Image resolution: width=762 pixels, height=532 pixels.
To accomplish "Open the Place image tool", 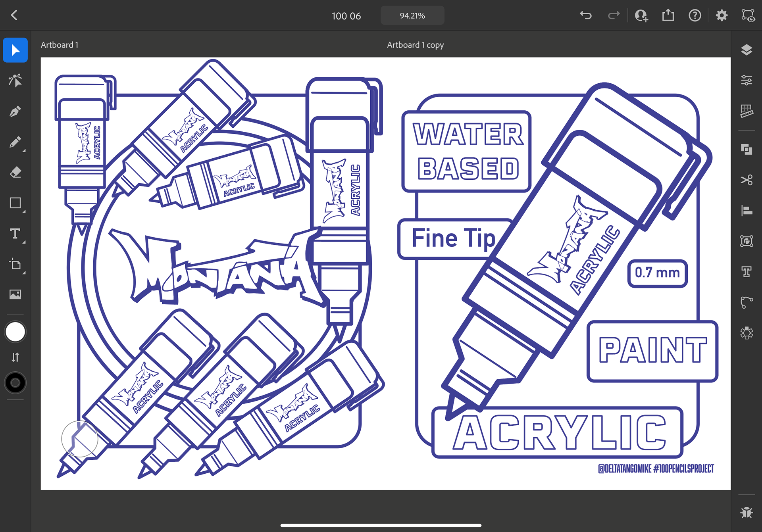I will click(x=15, y=294).
